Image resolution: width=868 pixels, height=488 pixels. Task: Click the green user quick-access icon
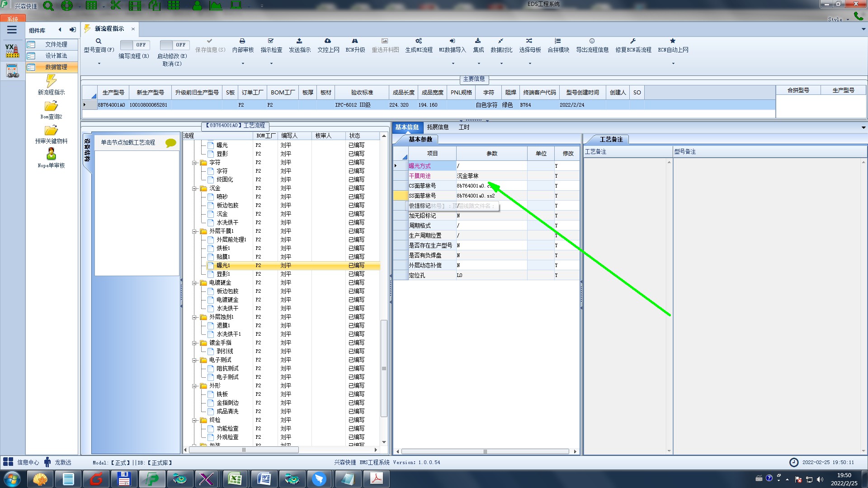(197, 5)
